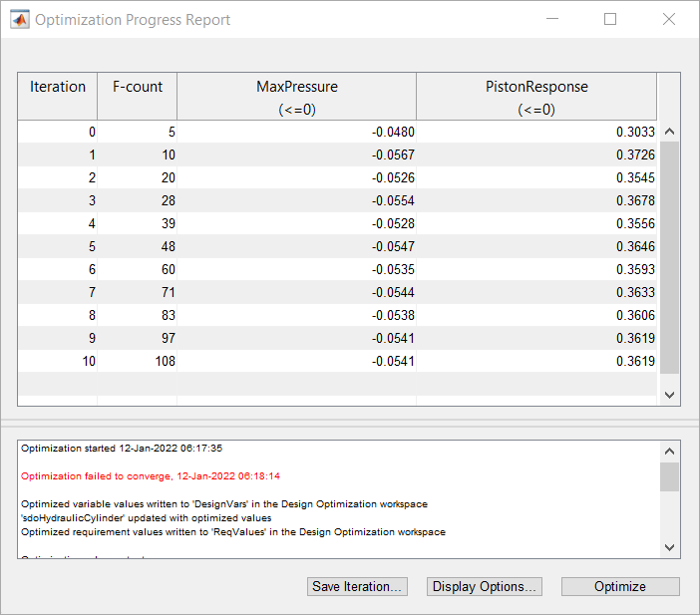Click the MaxPressure column header
The width and height of the screenshot is (700, 615).
[297, 97]
